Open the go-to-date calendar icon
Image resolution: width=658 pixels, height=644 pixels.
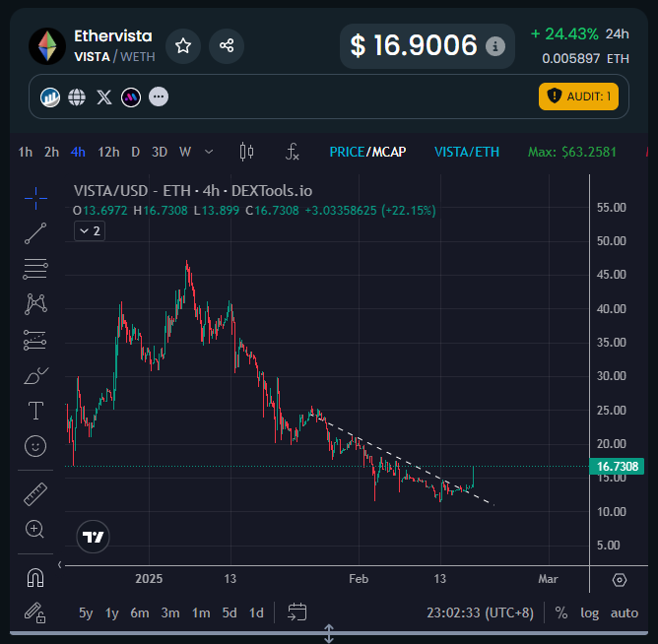297,612
